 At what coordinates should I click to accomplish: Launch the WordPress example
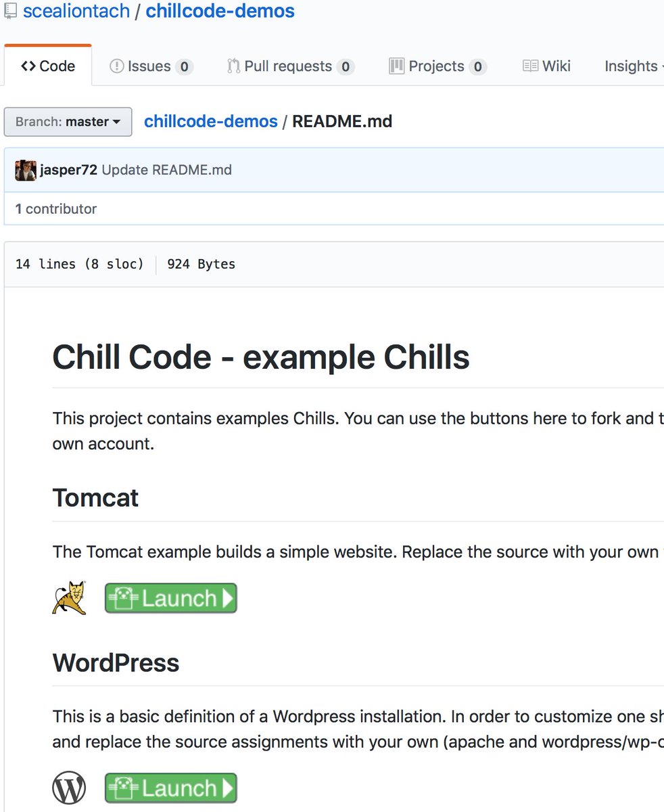coord(171,788)
